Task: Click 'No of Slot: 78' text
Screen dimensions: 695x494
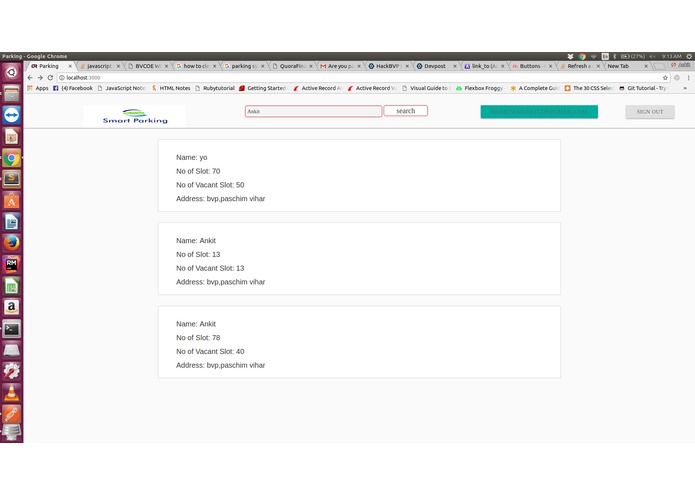Action: point(198,338)
